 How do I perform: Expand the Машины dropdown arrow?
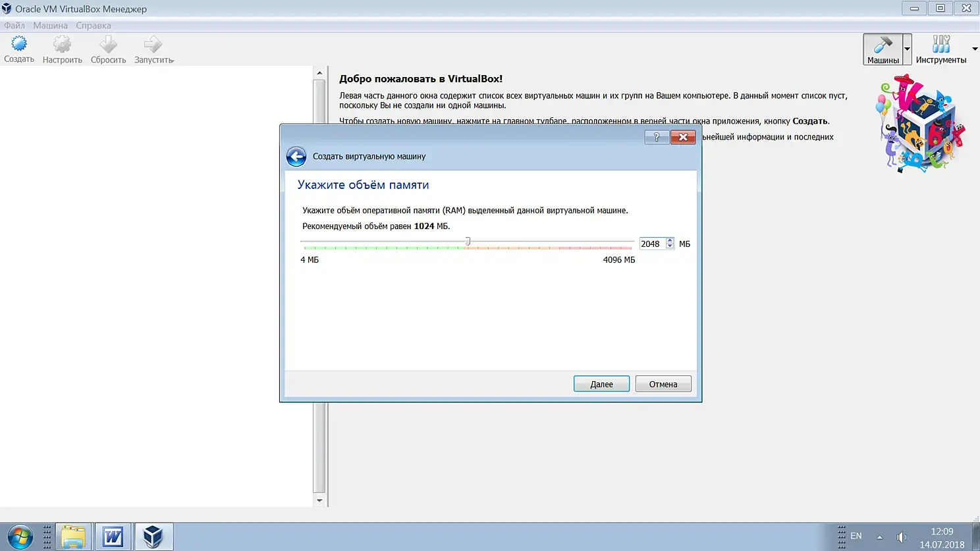tap(907, 49)
